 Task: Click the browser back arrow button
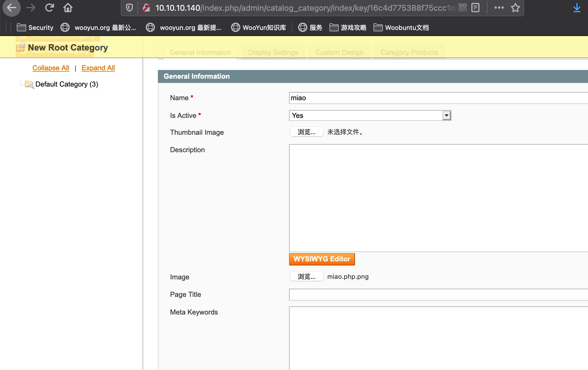[x=12, y=8]
